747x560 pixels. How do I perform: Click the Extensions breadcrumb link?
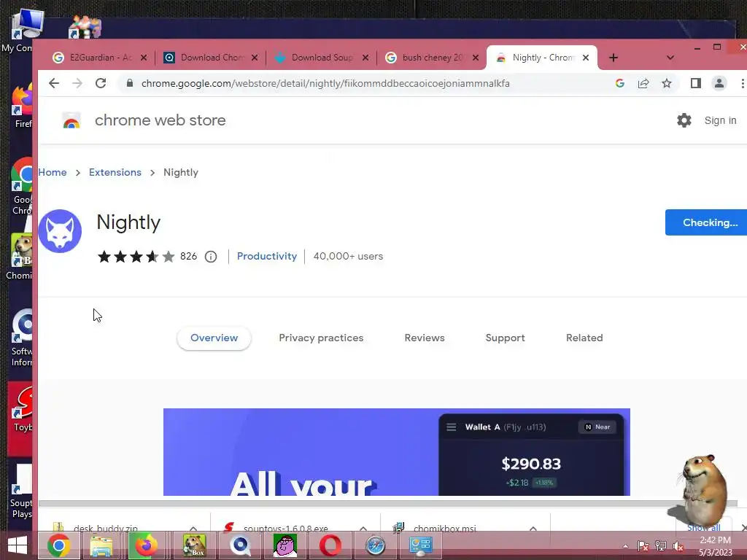(115, 172)
